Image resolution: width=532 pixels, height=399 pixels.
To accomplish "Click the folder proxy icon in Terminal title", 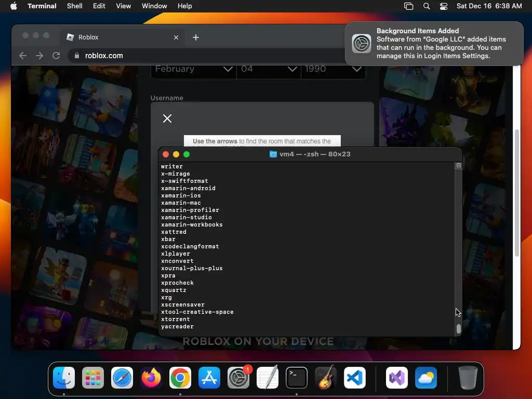I will pyautogui.click(x=273, y=154).
